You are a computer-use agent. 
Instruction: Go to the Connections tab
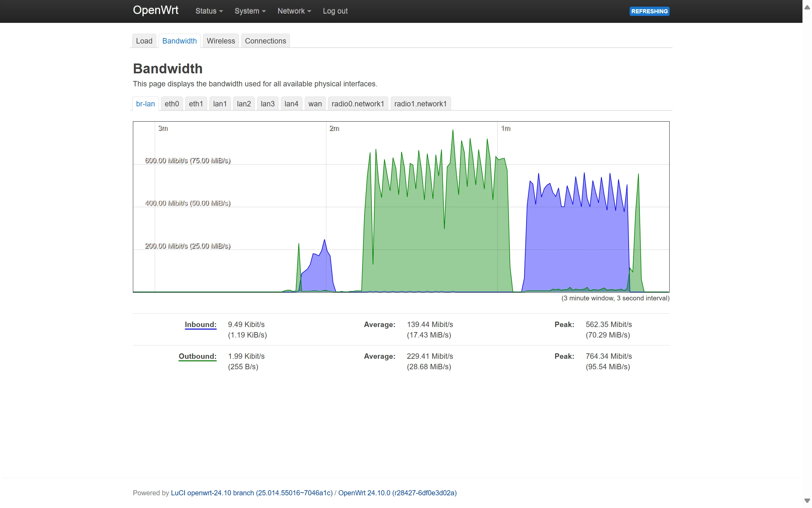pyautogui.click(x=265, y=41)
